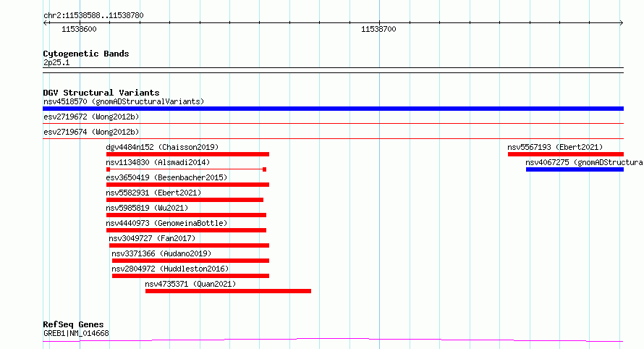Select the red bar under nsv4735371
The image size is (644, 349).
click(228, 291)
